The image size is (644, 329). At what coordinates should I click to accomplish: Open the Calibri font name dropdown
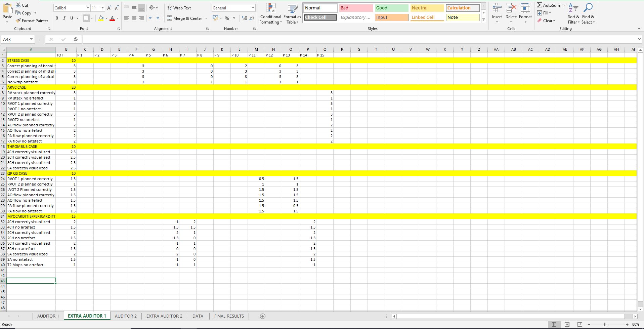pyautogui.click(x=88, y=8)
